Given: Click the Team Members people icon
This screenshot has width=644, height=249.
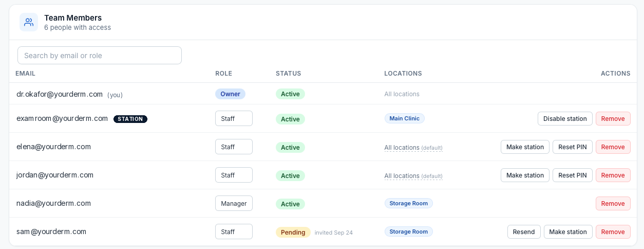Looking at the screenshot, I should [29, 22].
